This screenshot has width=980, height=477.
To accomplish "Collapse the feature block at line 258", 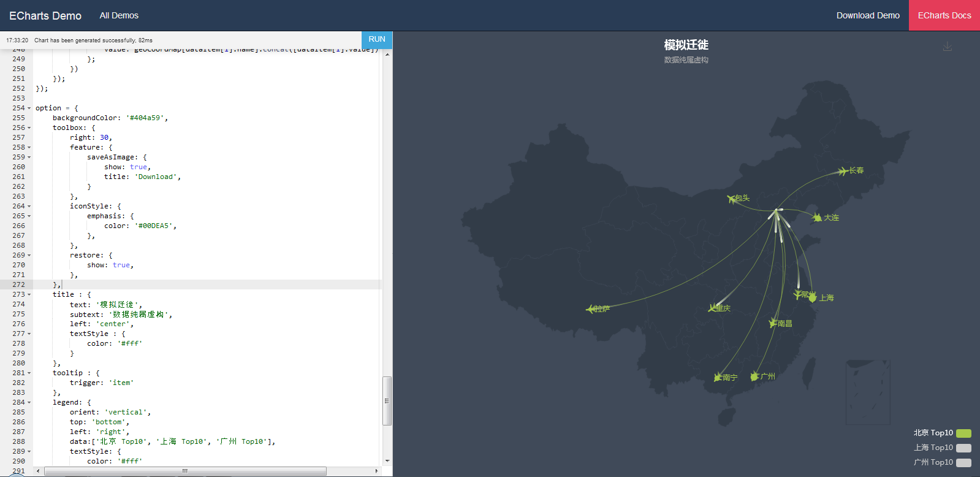I will [29, 148].
